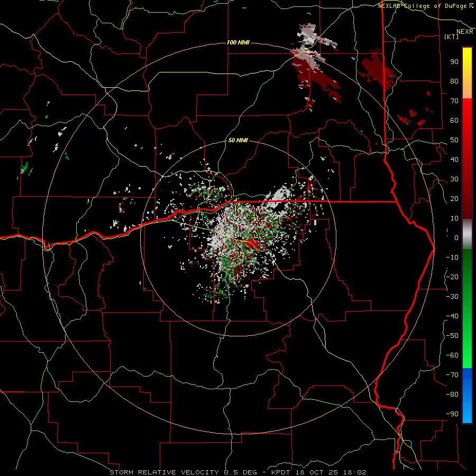Click the -10 scale value

pos(452,258)
